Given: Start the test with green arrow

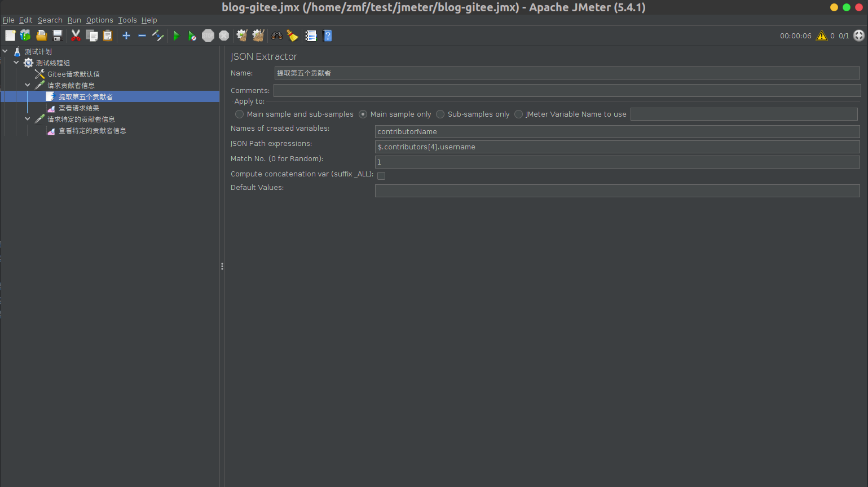Looking at the screenshot, I should pos(176,36).
